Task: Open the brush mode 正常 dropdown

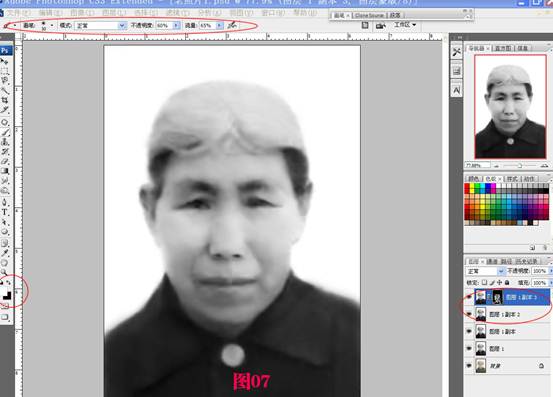Action: pyautogui.click(x=101, y=26)
